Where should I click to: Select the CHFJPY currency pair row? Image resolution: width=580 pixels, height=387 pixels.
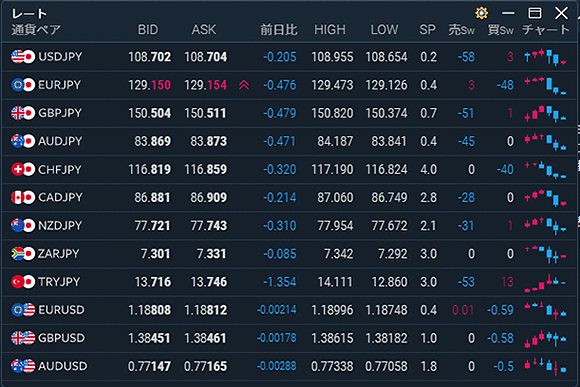tap(289, 169)
